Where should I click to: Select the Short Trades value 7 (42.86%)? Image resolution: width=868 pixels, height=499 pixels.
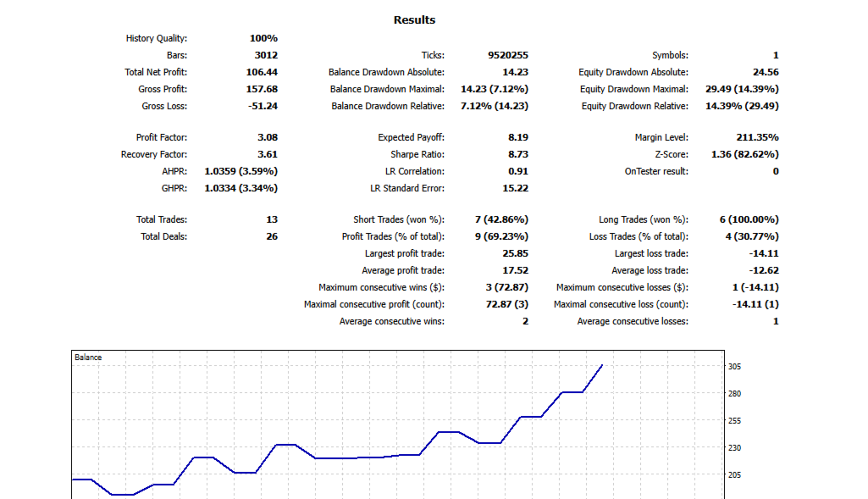click(501, 220)
